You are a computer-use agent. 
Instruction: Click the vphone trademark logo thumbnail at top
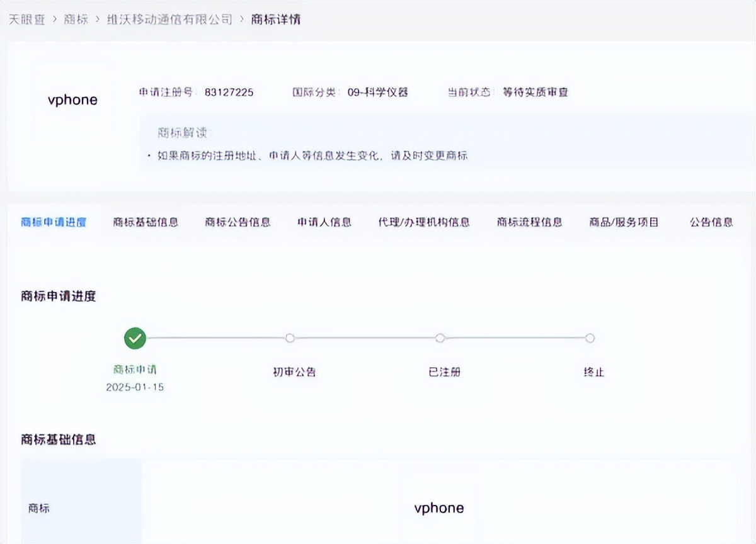pyautogui.click(x=73, y=100)
